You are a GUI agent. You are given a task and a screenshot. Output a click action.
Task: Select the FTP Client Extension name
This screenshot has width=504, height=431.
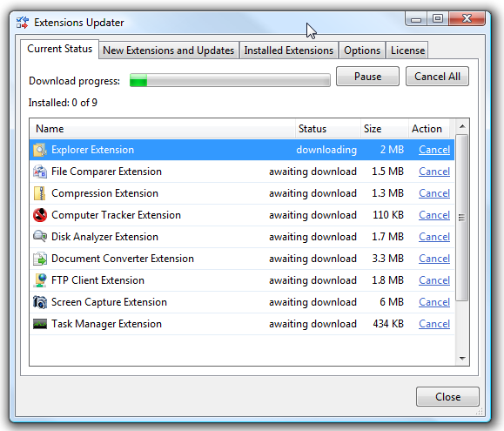[97, 280]
